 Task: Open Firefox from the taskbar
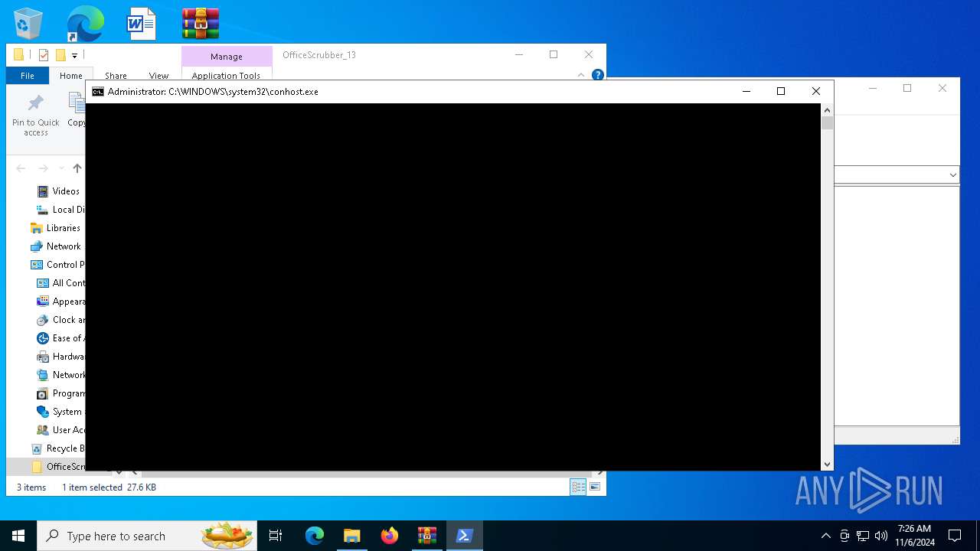click(x=390, y=536)
